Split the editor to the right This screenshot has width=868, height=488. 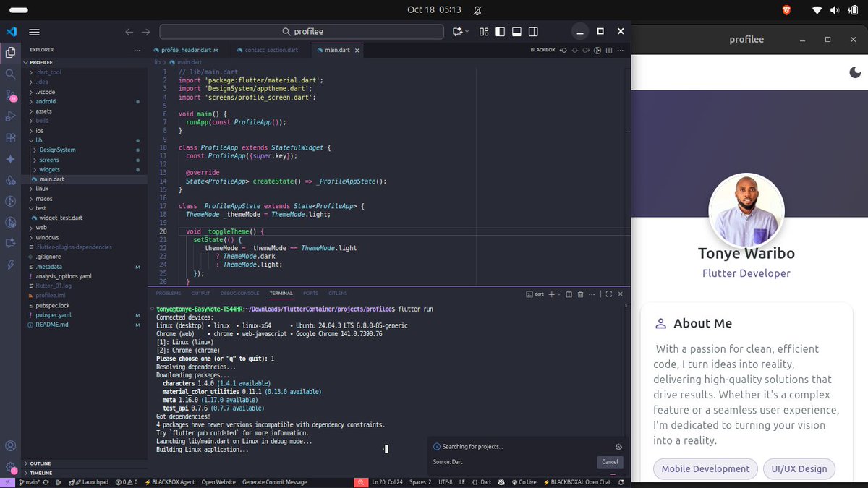(609, 50)
